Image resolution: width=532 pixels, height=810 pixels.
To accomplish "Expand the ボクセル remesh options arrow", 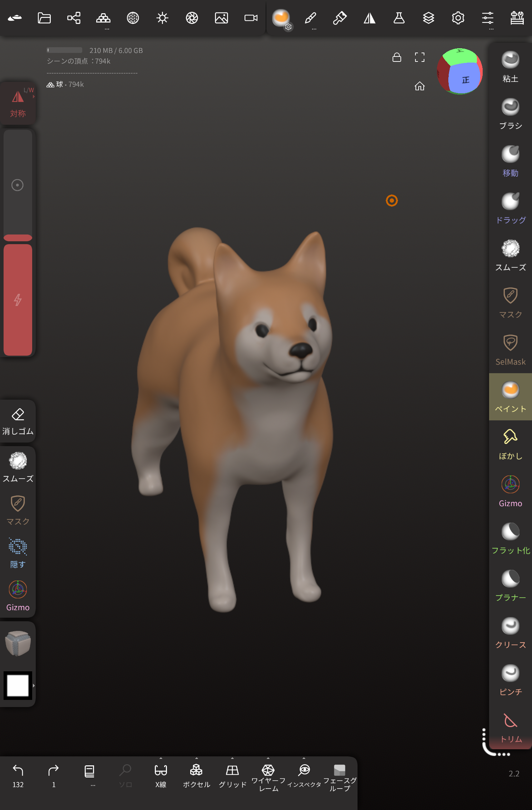I will [x=197, y=758].
